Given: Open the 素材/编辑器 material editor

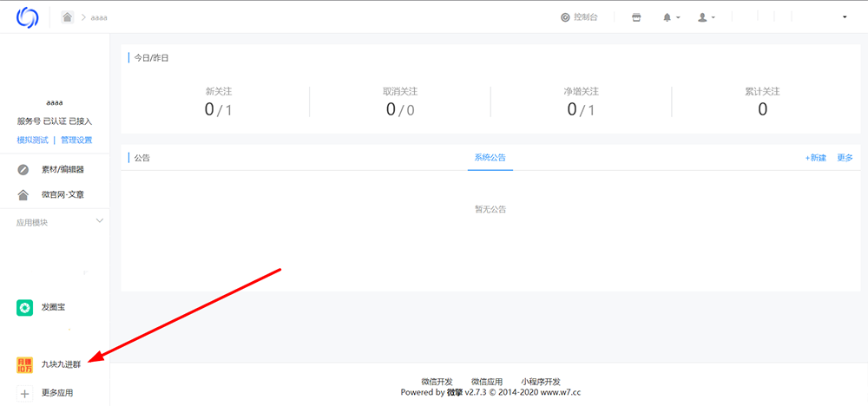Looking at the screenshot, I should pyautogui.click(x=62, y=169).
